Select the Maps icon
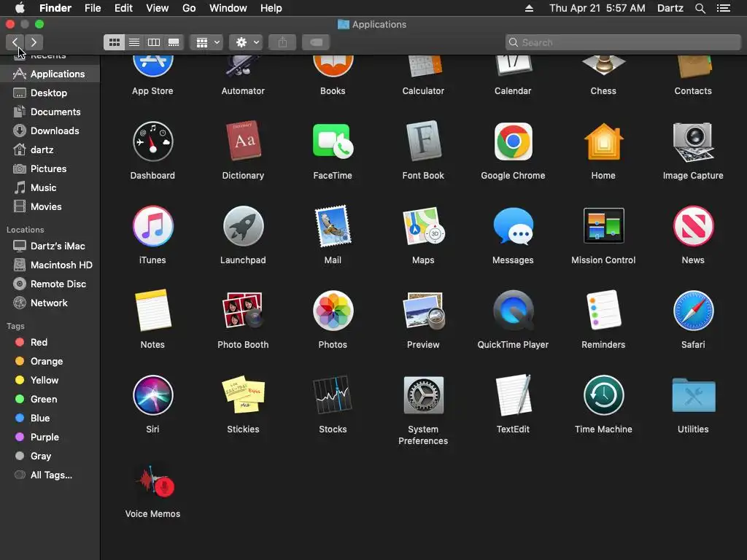This screenshot has width=747, height=560. pos(423,226)
